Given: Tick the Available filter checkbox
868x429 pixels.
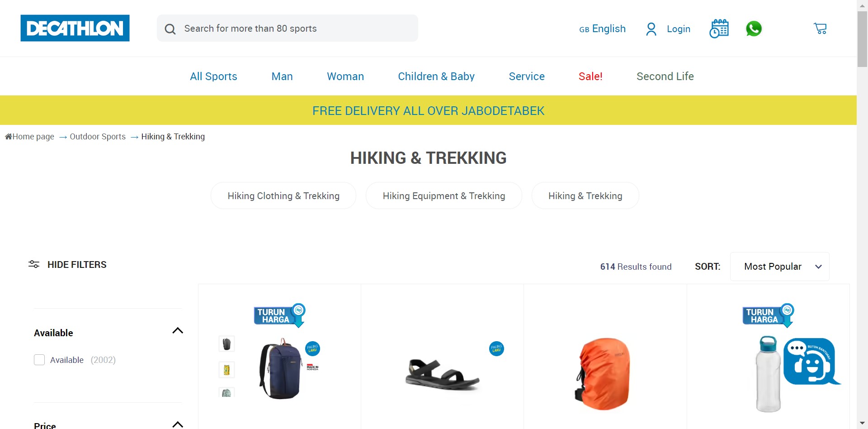Looking at the screenshot, I should (x=39, y=360).
